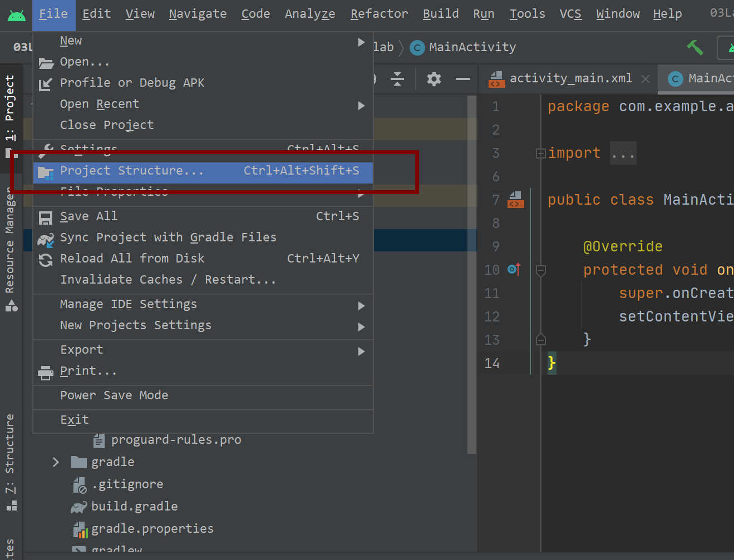Choose Reload All from Disk
Screen dimensions: 734x560
point(203,259)
